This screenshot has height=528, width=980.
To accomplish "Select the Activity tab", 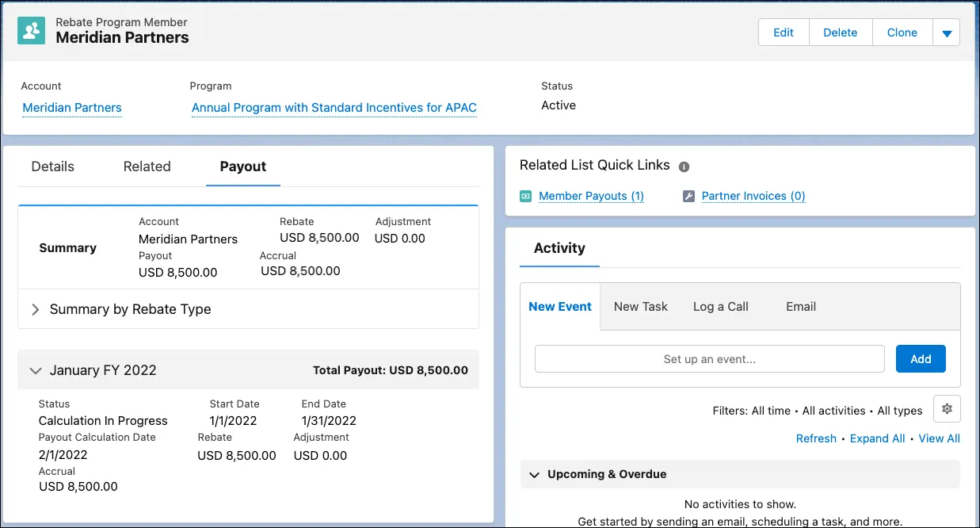I will coord(559,248).
